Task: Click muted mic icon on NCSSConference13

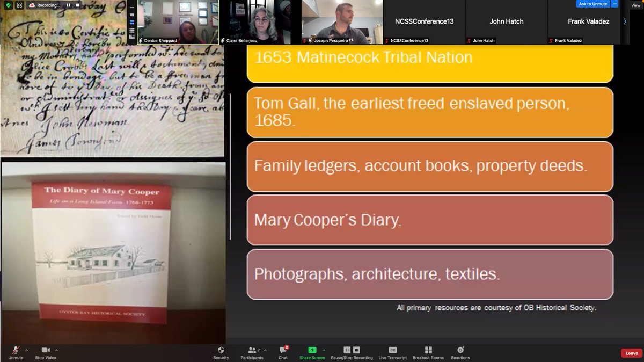Action: pos(387,41)
